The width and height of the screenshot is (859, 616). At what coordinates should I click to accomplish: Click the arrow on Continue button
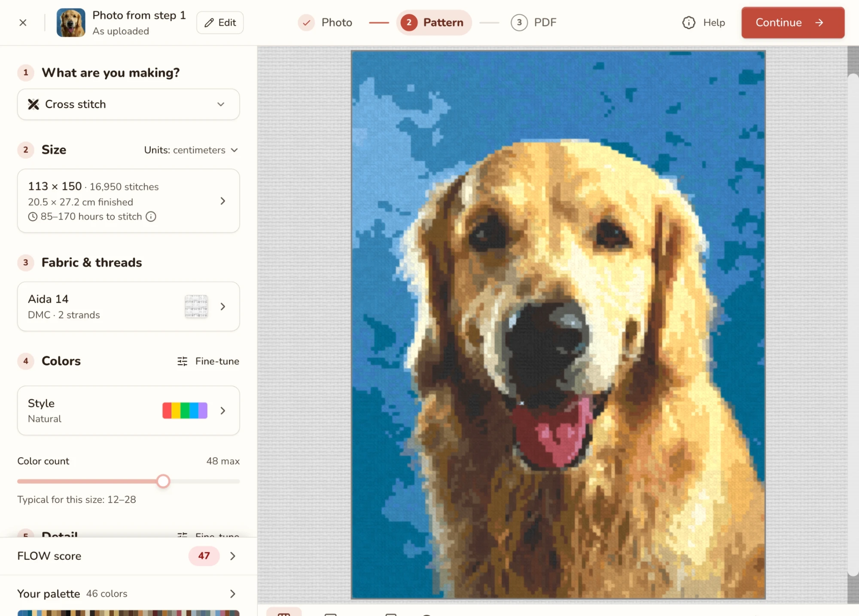(819, 23)
